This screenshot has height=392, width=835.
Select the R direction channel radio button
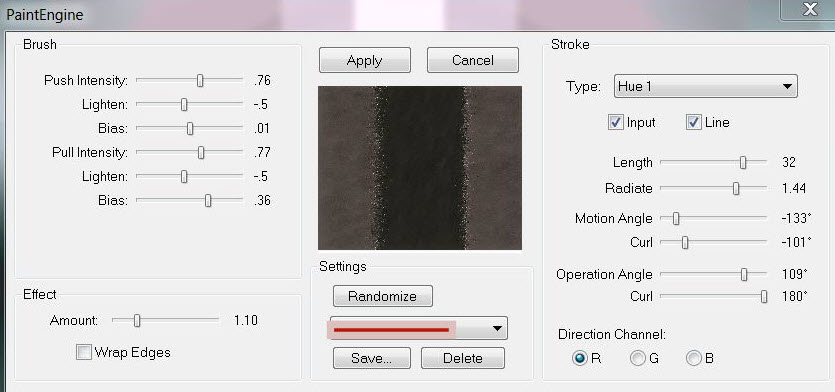(579, 358)
